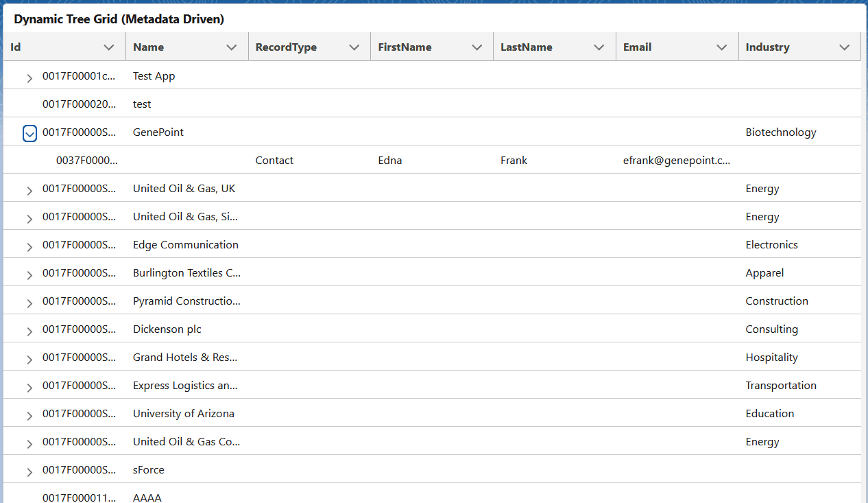This screenshot has width=868, height=503.
Task: Select 'Dickenson plc' name cell
Action: (x=167, y=329)
